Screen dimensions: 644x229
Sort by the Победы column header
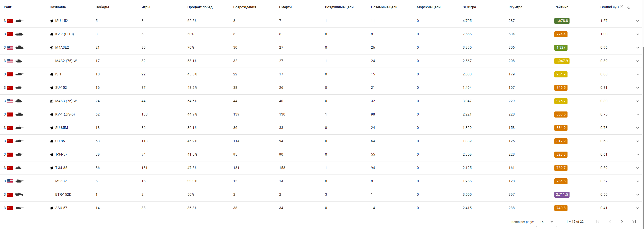tap(102, 7)
